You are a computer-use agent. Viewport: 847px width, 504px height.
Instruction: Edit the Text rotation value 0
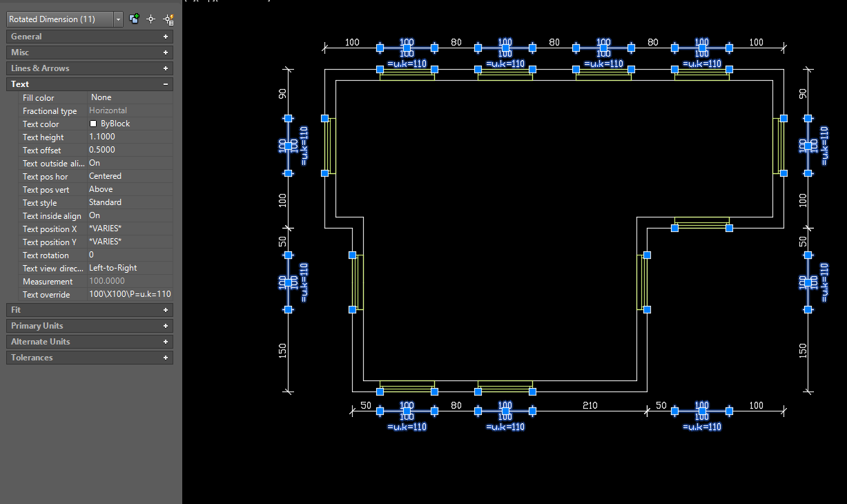coord(130,255)
